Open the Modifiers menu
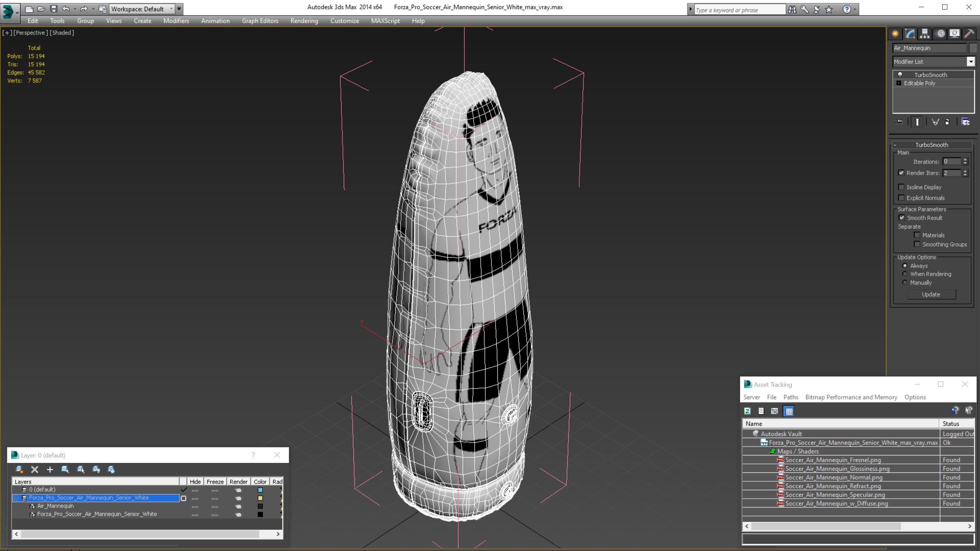The height and width of the screenshot is (551, 980). point(176,21)
